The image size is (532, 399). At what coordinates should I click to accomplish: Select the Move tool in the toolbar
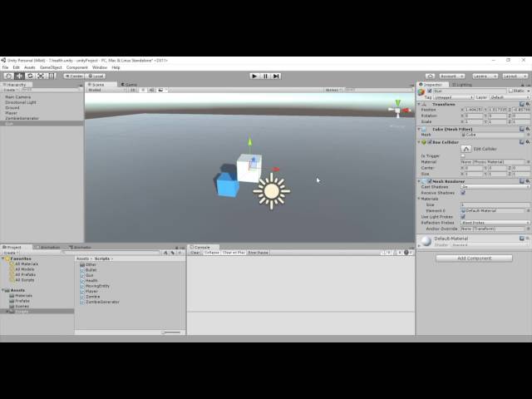(19, 76)
